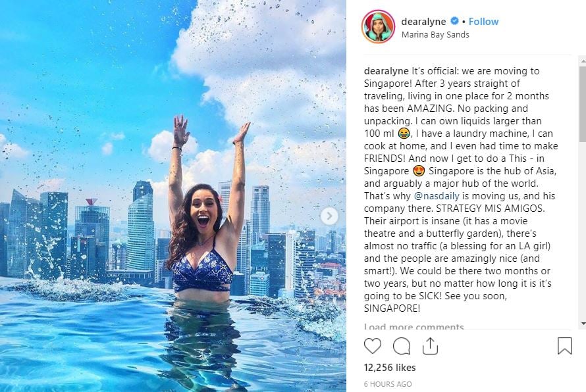This screenshot has height=392, width=586.
Task: Click the infinity pool photo
Action: 173,196
